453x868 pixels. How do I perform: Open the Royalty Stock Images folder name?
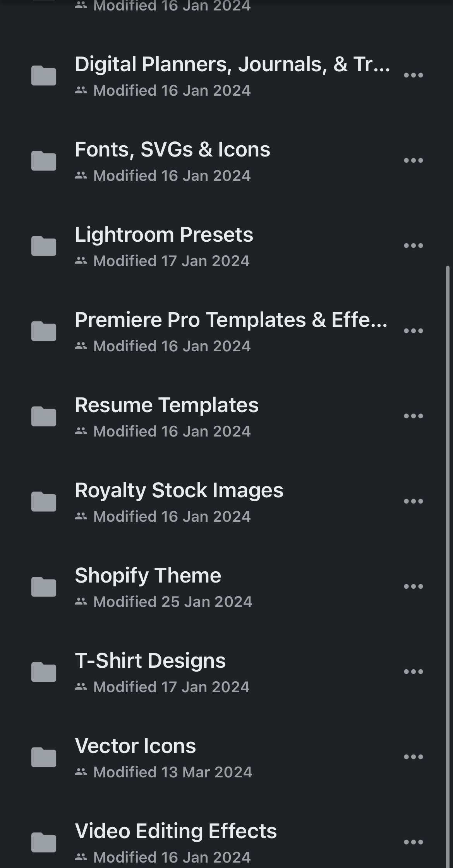[x=179, y=490]
